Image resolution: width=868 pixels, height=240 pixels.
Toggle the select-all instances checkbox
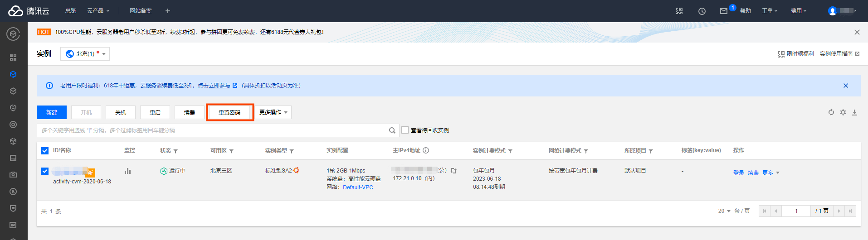[x=45, y=151]
